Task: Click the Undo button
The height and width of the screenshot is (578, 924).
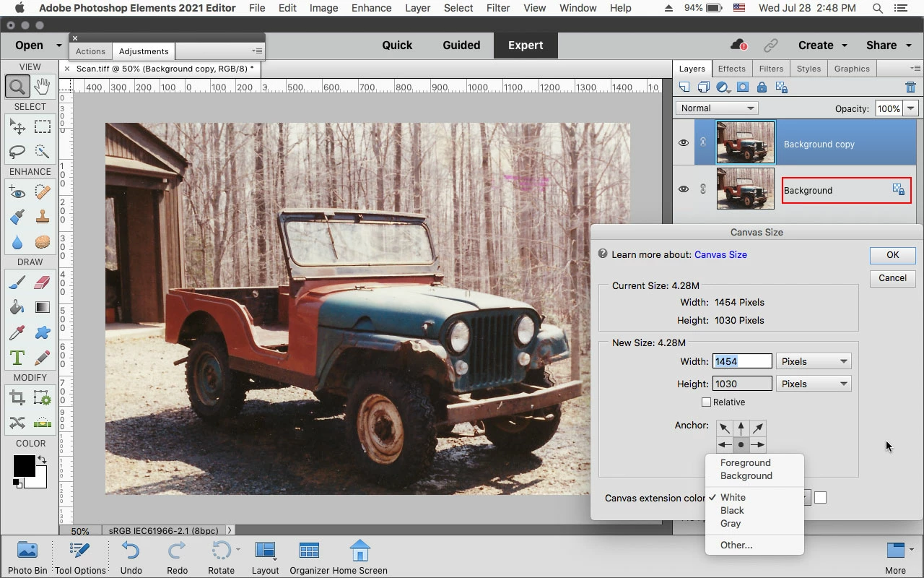Action: point(131,557)
